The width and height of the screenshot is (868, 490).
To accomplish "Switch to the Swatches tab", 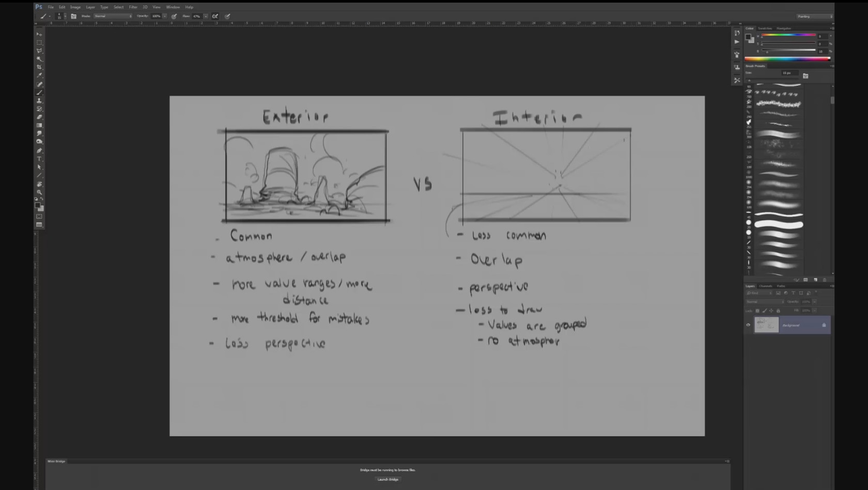I will 765,28.
